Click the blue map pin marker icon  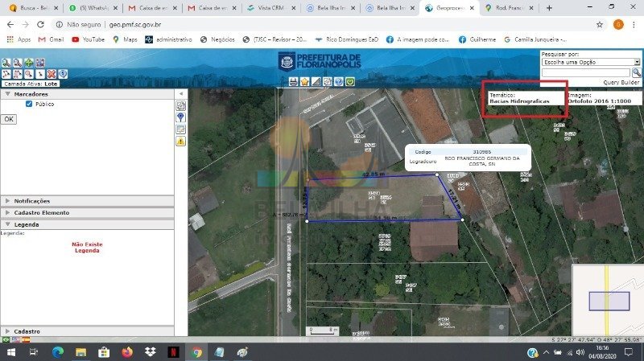[180, 117]
